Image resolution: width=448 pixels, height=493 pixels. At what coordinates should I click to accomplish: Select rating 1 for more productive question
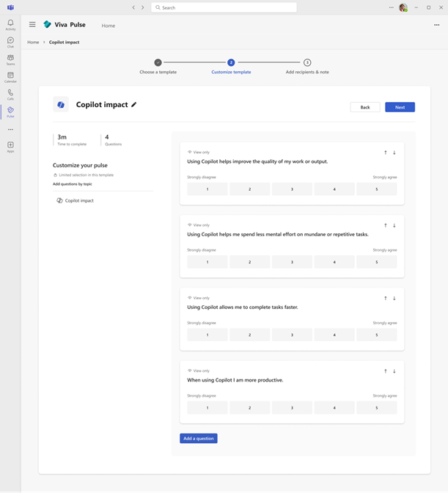(208, 408)
